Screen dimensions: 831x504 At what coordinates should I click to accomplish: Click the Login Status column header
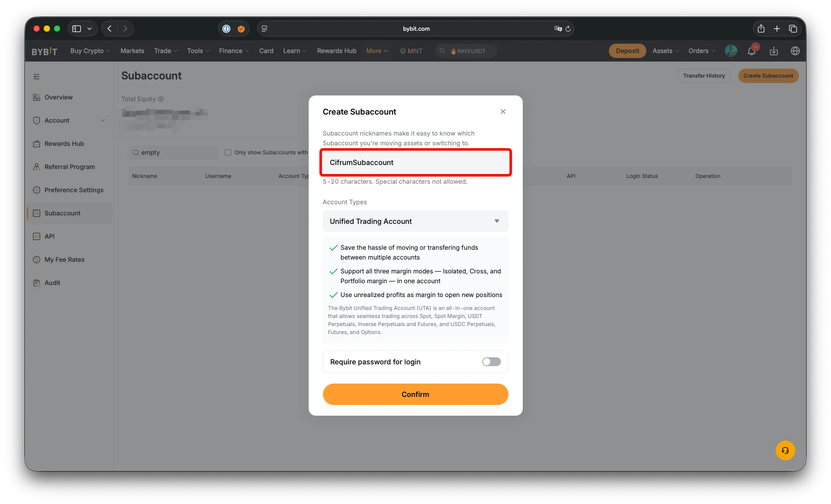(x=642, y=176)
